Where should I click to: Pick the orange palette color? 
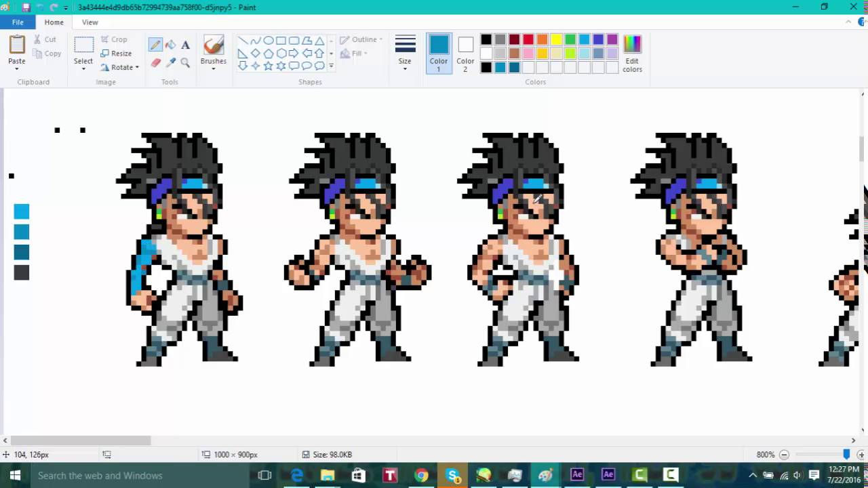542,40
